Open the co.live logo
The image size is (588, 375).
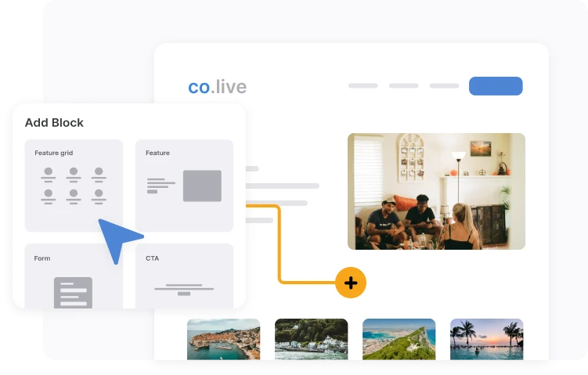click(217, 87)
